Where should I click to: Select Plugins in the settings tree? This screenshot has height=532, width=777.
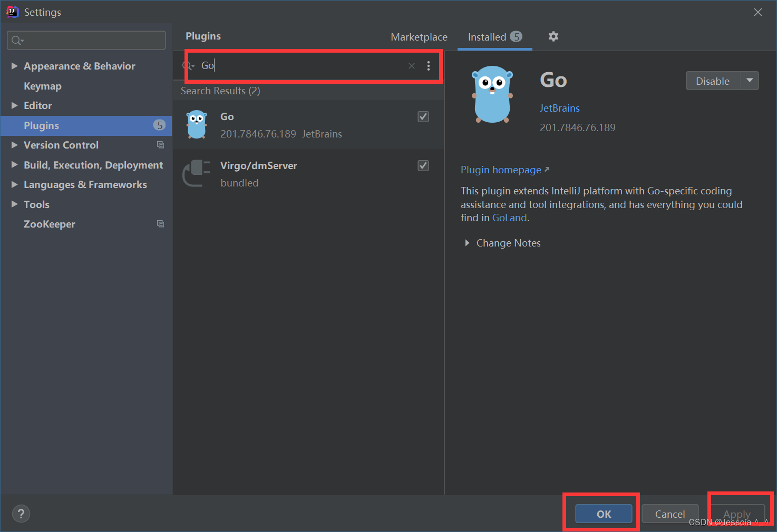86,125
